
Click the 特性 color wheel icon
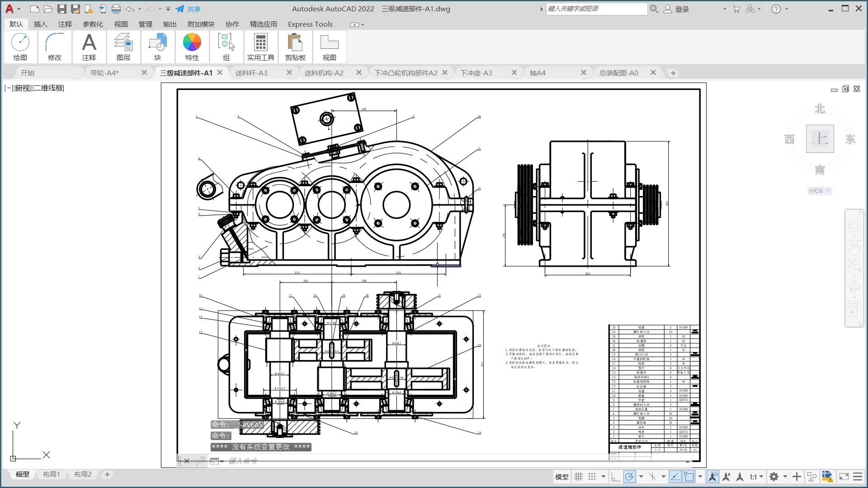pos(192,42)
